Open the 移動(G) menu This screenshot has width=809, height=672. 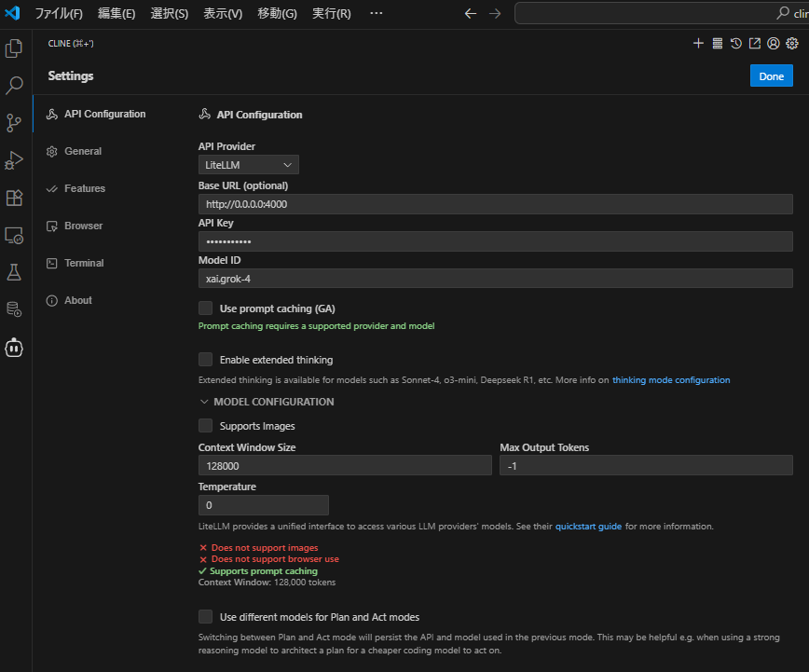pos(277,13)
